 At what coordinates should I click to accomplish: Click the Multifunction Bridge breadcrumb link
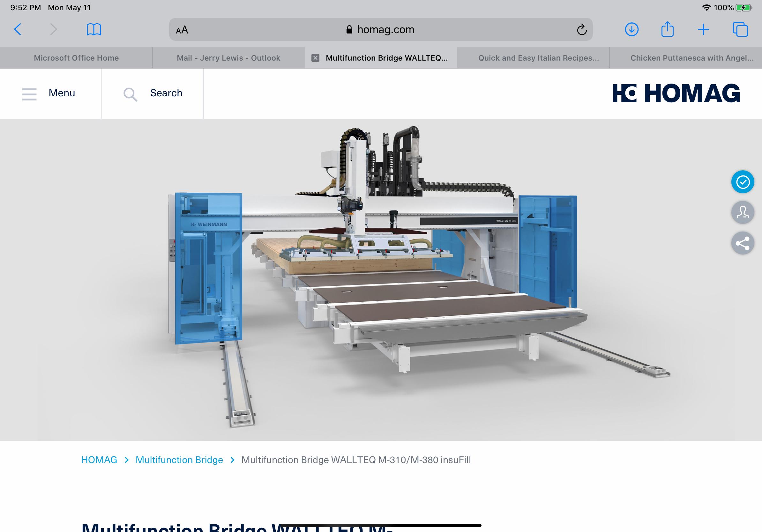(179, 460)
